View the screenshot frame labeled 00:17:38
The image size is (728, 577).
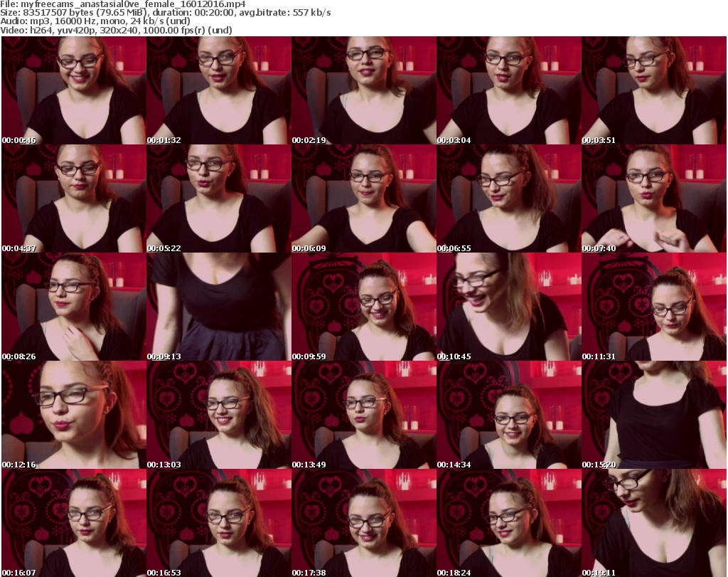[363, 523]
